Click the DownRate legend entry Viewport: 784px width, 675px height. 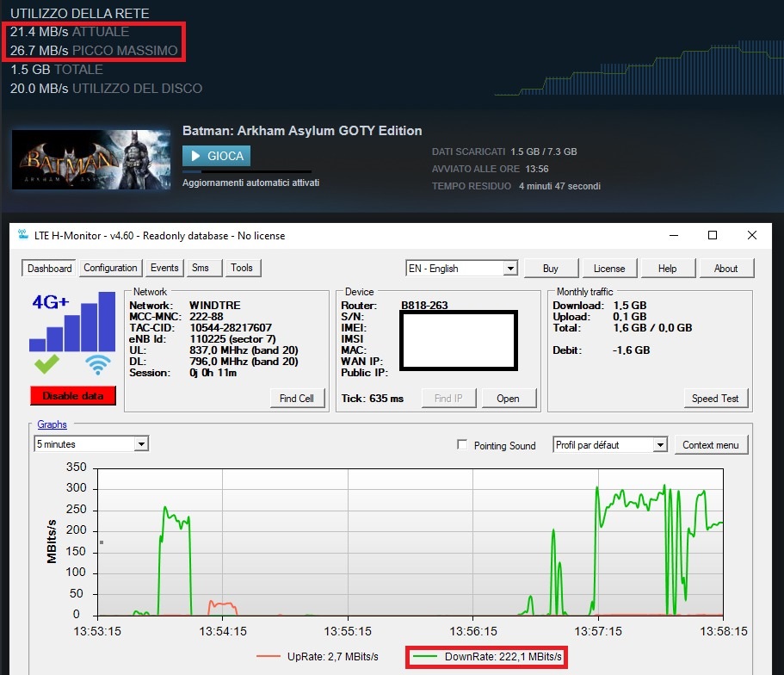click(486, 656)
